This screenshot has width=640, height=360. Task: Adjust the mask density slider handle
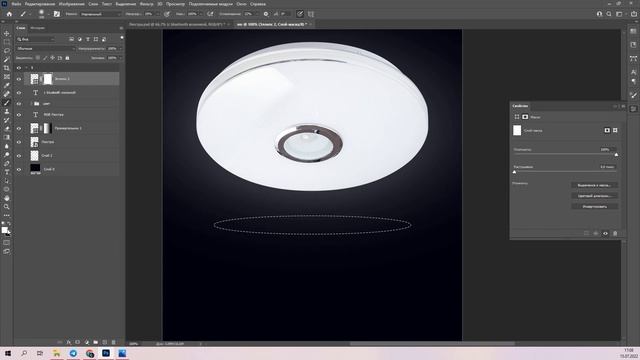tap(616, 155)
